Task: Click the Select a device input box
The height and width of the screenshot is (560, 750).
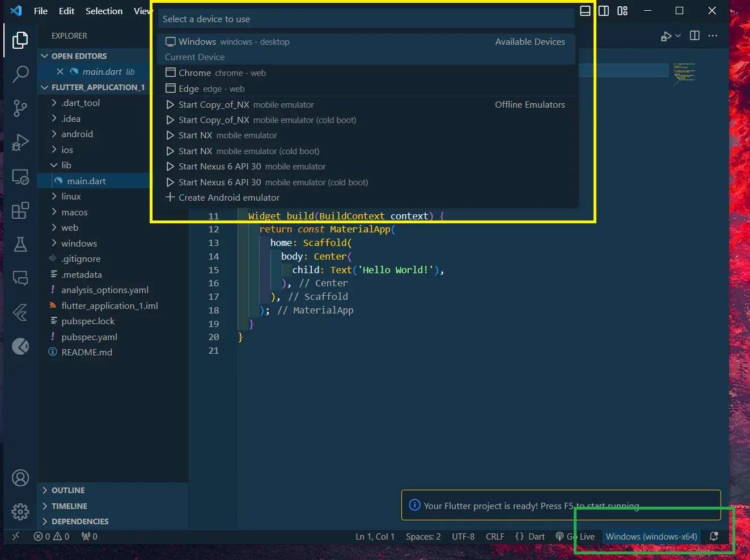Action: tap(366, 19)
